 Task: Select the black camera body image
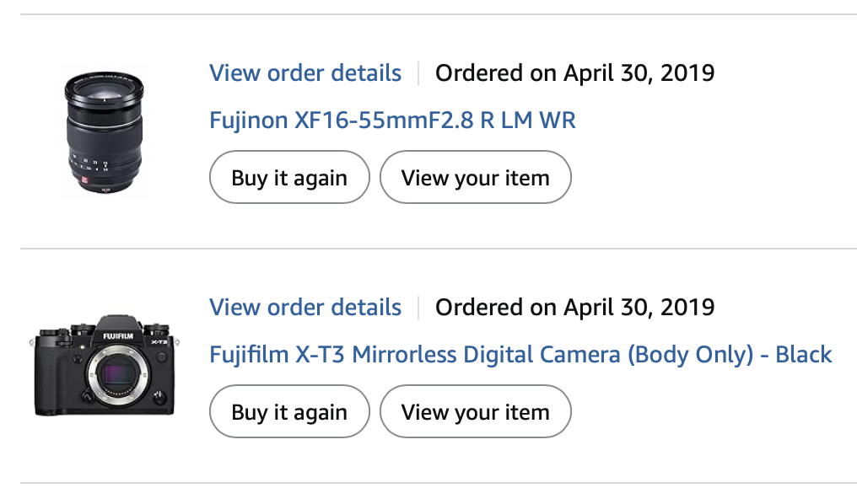105,366
